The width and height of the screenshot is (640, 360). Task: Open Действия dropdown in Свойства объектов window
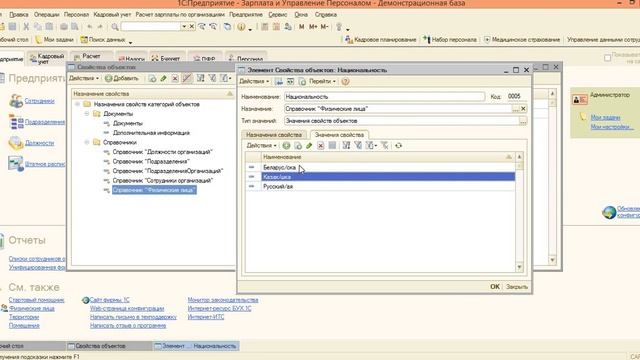[x=84, y=78]
